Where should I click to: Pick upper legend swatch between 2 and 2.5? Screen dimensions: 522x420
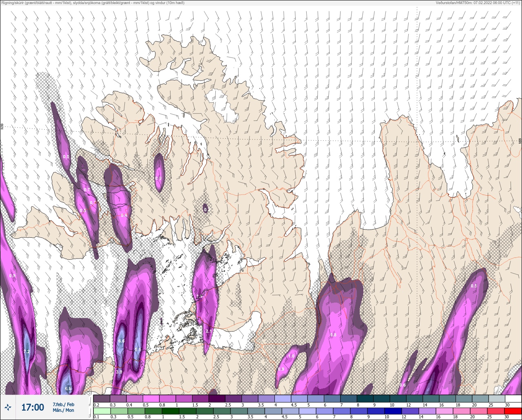[x=217, y=398]
